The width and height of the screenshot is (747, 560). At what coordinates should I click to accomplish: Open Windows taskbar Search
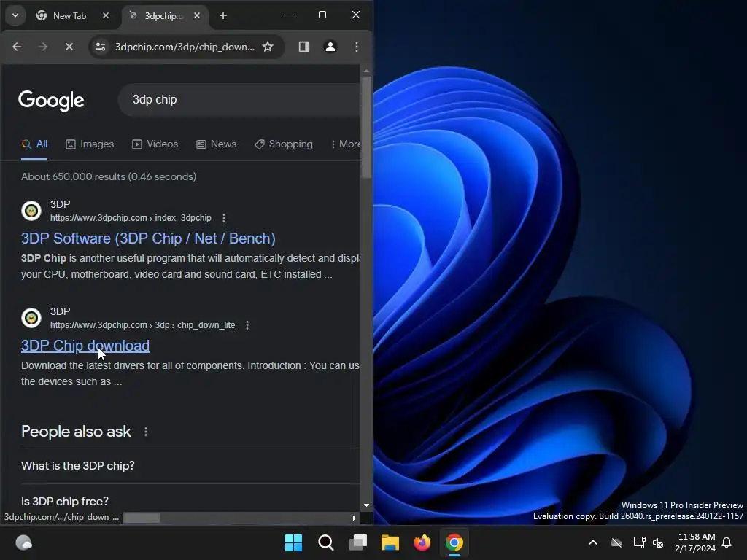(x=326, y=542)
